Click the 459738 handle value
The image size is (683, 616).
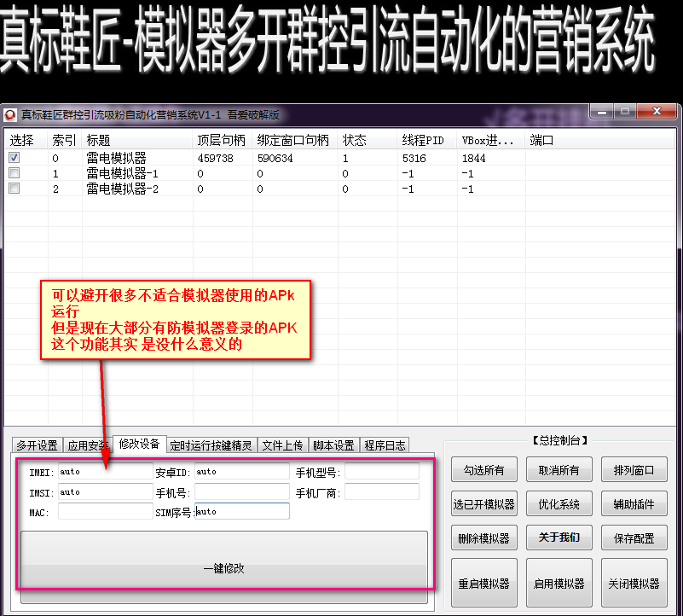coord(215,158)
